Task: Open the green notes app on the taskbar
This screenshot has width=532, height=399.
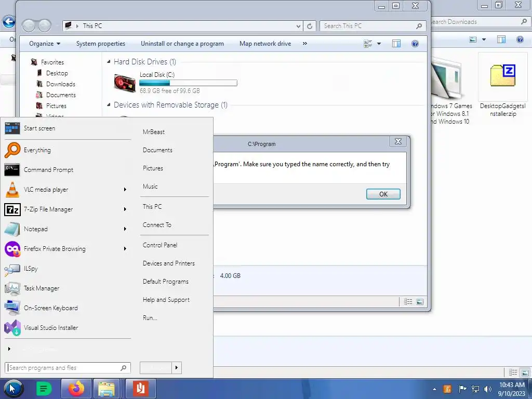Action: coord(44,389)
